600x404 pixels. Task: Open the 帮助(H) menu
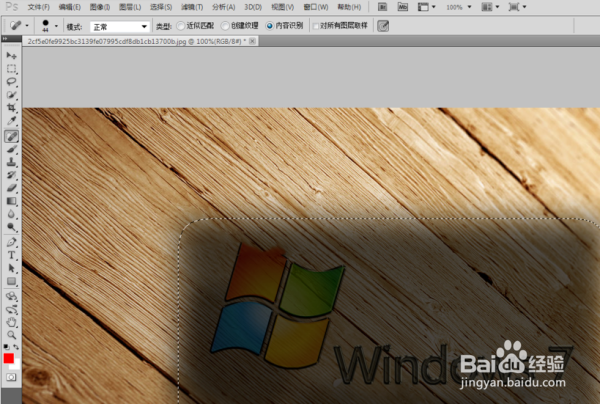[x=349, y=7]
